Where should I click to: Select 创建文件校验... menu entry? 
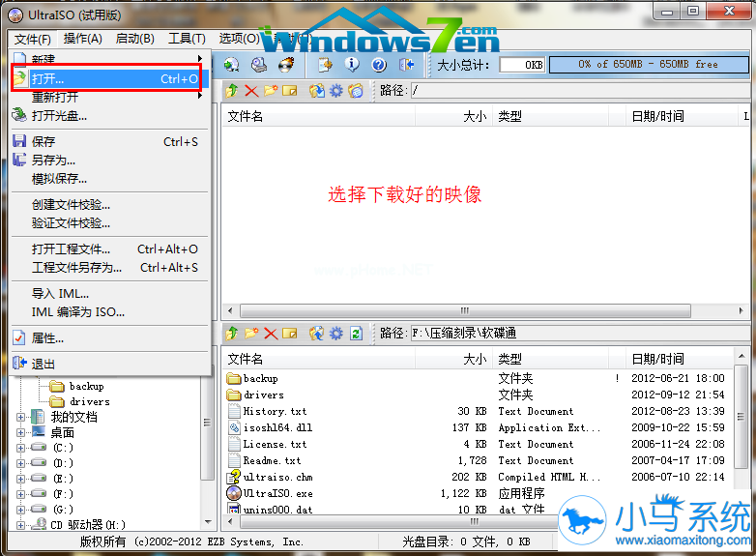pos(109,205)
